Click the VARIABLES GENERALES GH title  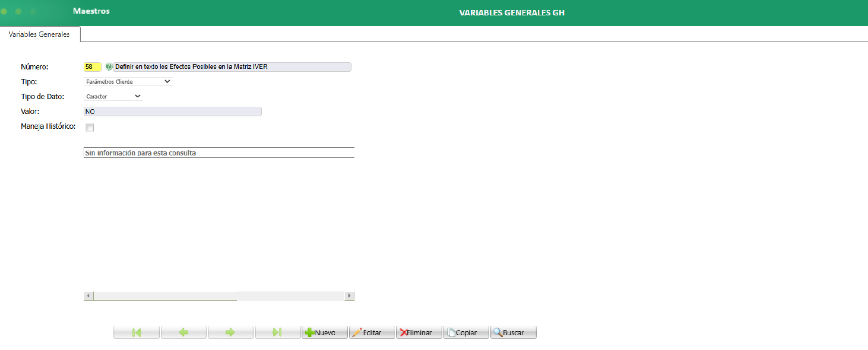coord(512,13)
